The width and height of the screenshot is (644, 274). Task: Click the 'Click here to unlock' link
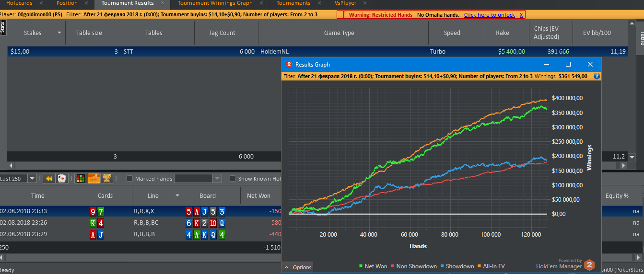tap(489, 15)
